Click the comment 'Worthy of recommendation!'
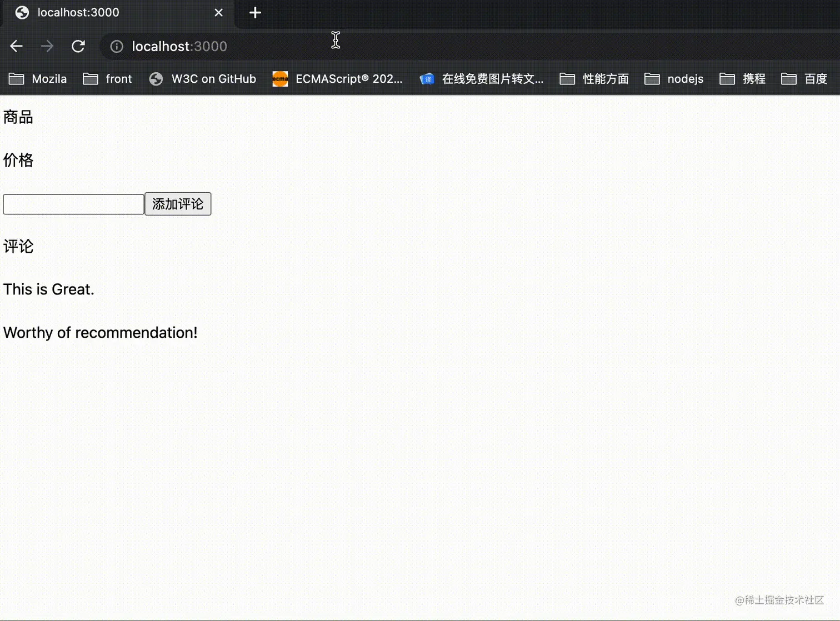The width and height of the screenshot is (840, 621). [101, 333]
